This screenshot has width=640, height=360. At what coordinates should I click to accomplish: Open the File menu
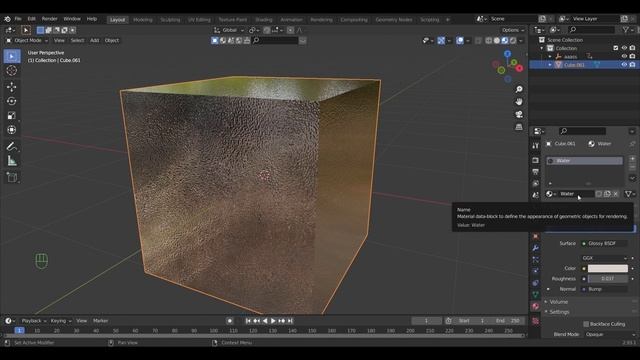click(x=18, y=19)
